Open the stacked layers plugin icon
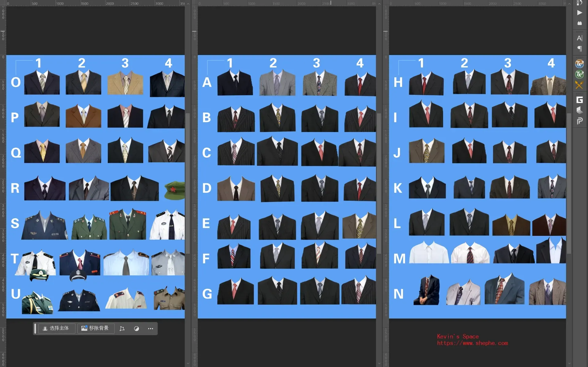This screenshot has width=588, height=367. [x=579, y=110]
